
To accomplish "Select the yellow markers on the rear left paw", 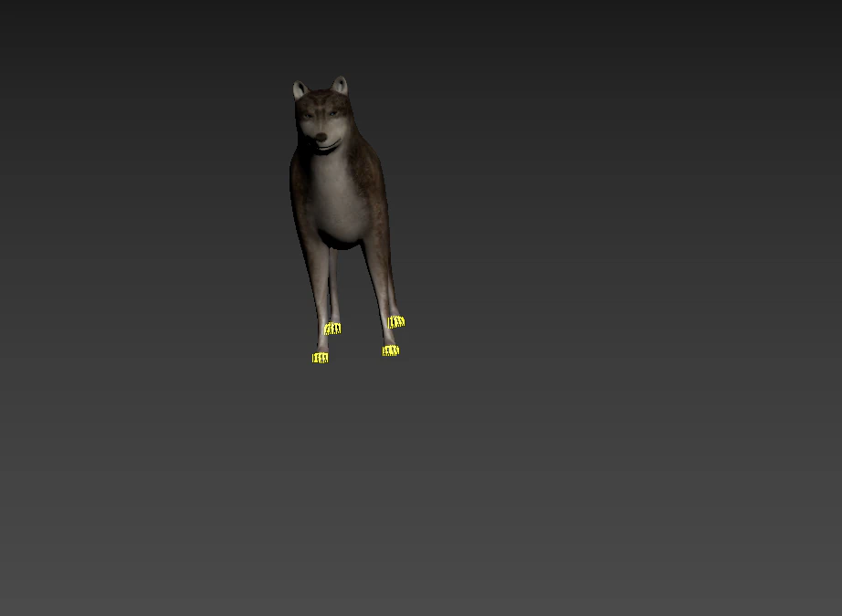I will [x=396, y=320].
